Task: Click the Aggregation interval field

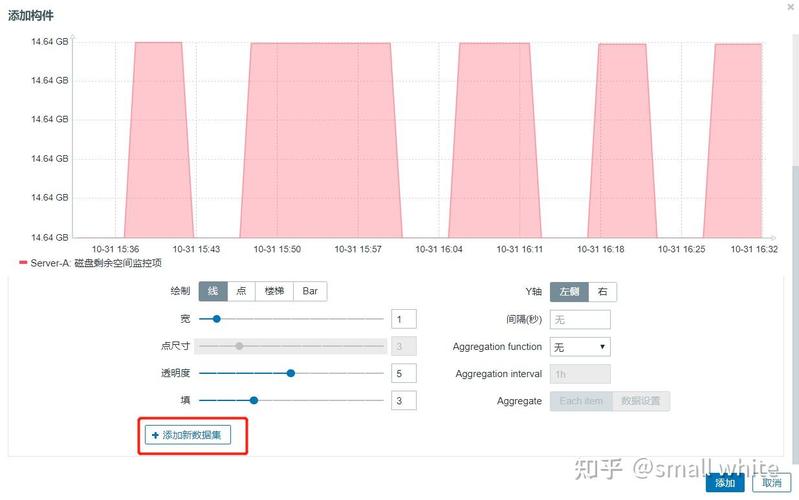Action: pos(580,374)
